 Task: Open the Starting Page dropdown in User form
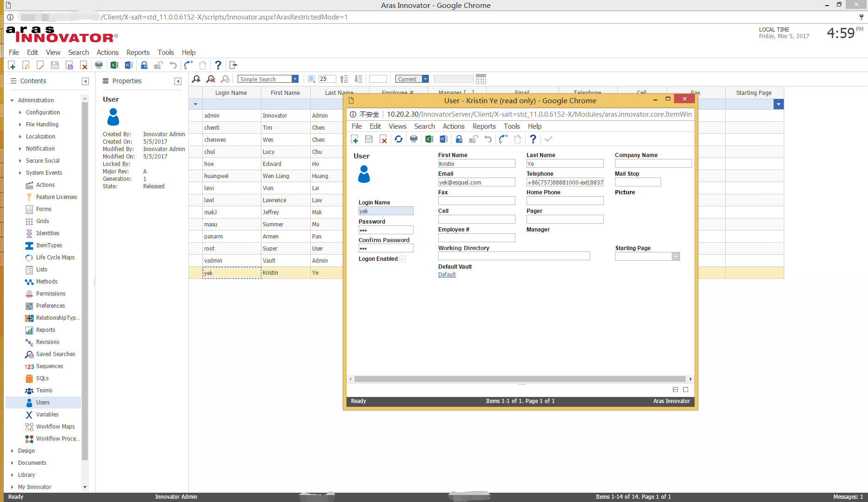(x=676, y=257)
